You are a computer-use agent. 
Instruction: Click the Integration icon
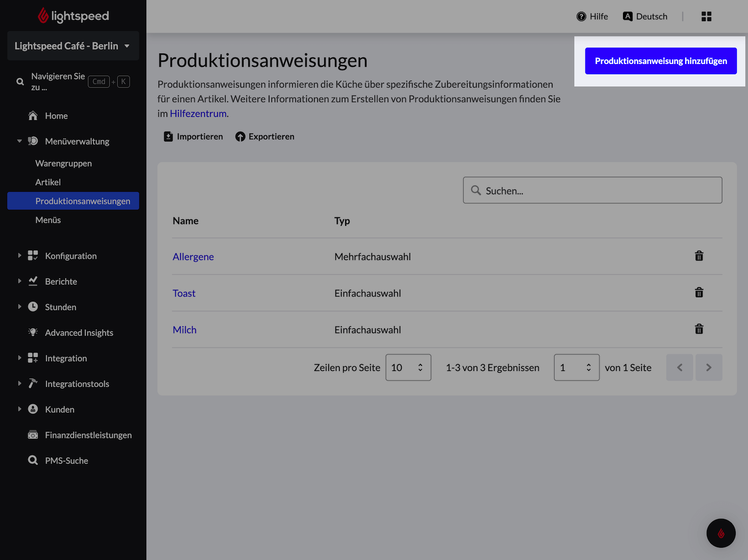[33, 358]
